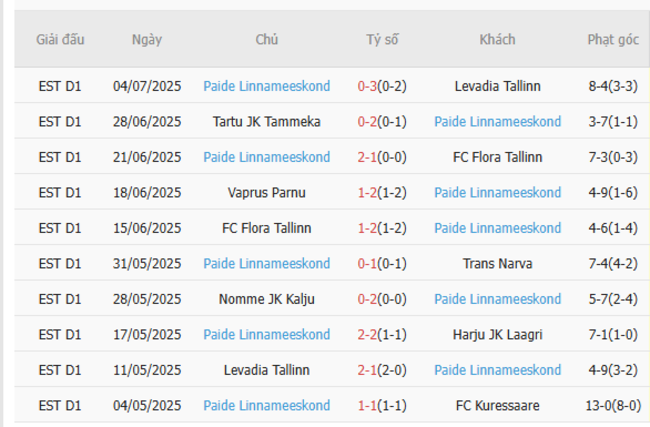650x427 pixels.
Task: Open the FC Kuressaare team link
Action: point(497,406)
